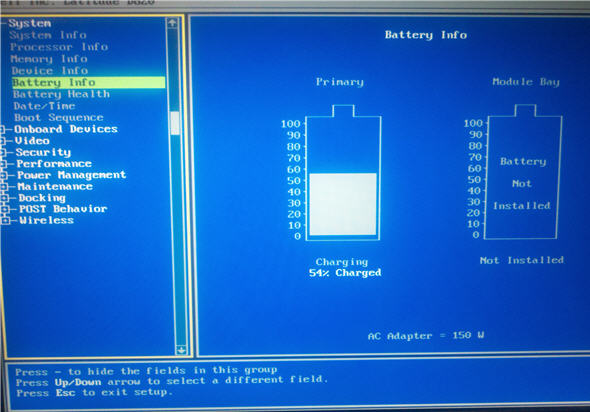Expand the POST Behavior group
This screenshot has width=590, height=412.
[5, 209]
